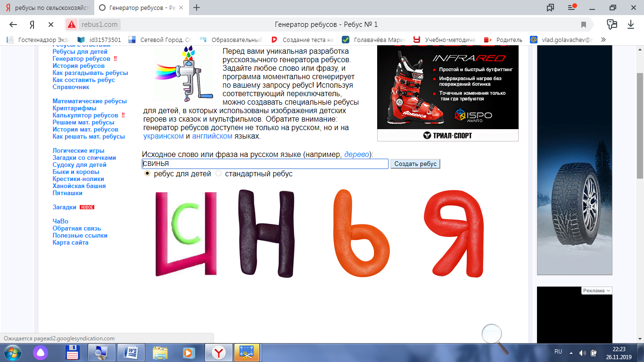Open 'Ребусы для детей' sidebar link
The height and width of the screenshot is (362, 644).
tap(80, 51)
